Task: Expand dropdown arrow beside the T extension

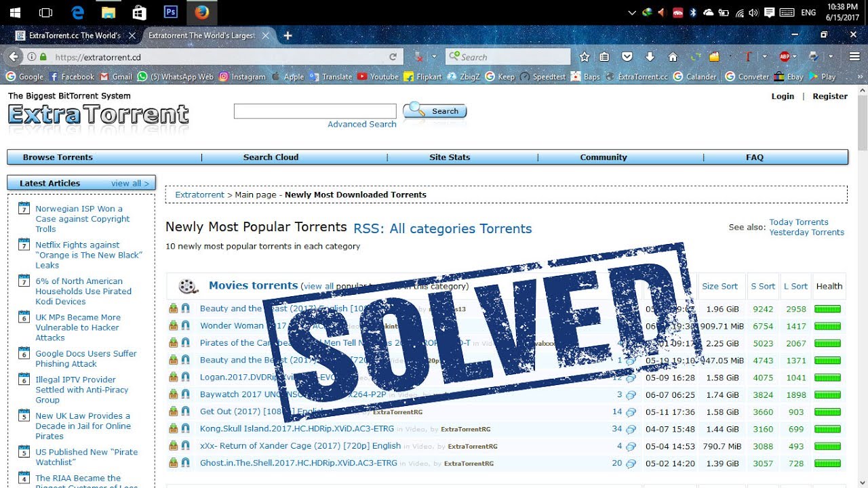Action: click(x=764, y=57)
